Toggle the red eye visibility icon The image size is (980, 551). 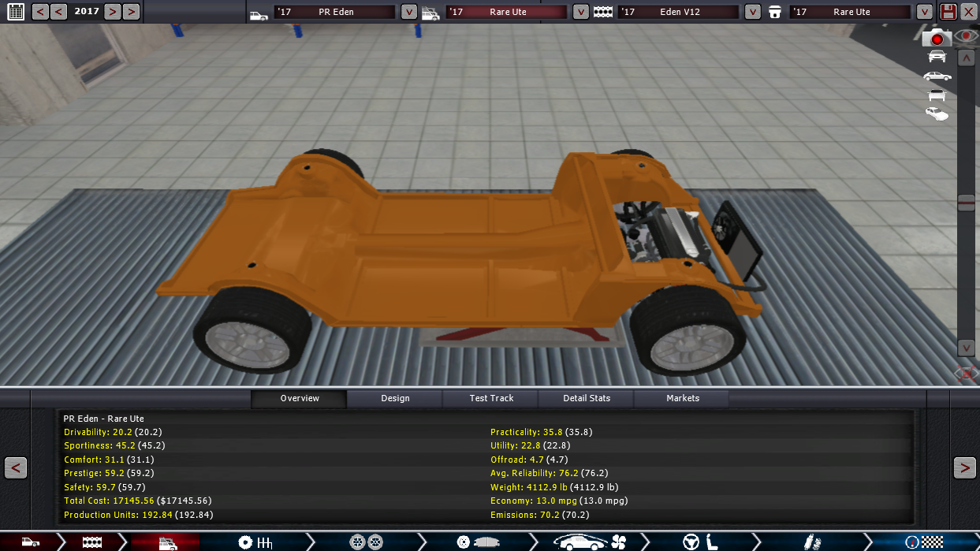tap(967, 35)
